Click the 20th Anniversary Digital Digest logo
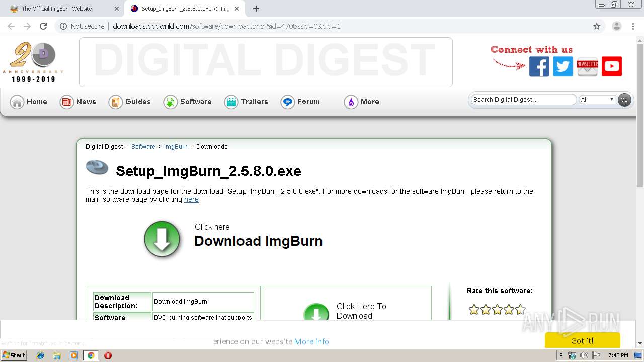644x362 pixels. point(33,62)
